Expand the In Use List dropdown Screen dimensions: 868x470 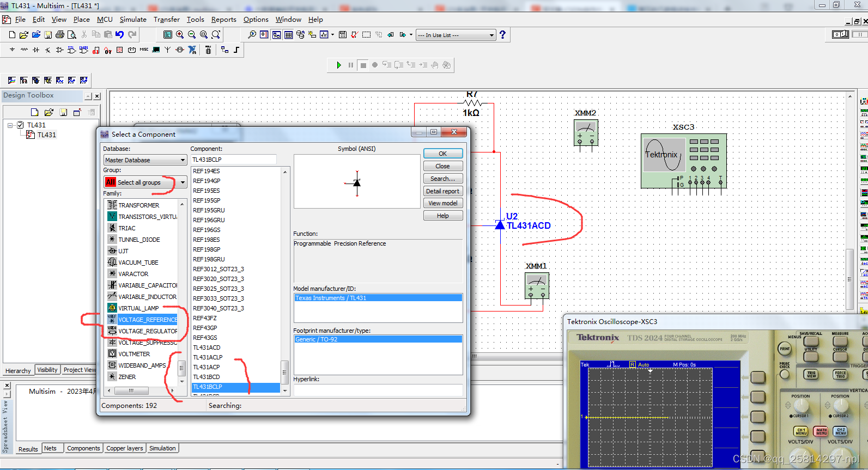coord(491,35)
